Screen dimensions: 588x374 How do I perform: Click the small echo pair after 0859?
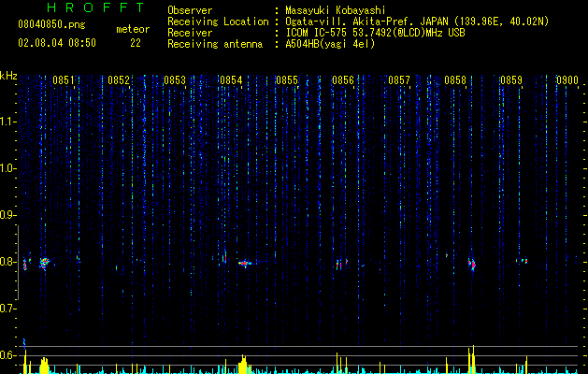(x=523, y=260)
